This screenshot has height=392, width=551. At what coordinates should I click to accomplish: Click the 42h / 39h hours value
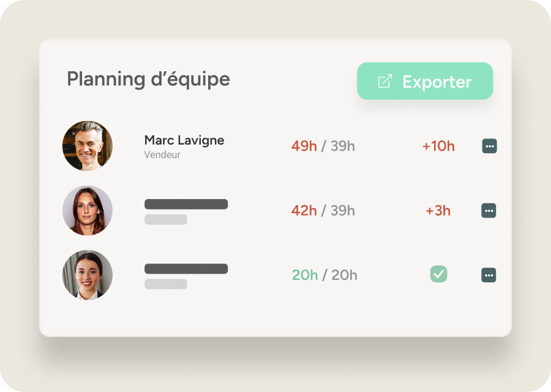[x=323, y=211]
